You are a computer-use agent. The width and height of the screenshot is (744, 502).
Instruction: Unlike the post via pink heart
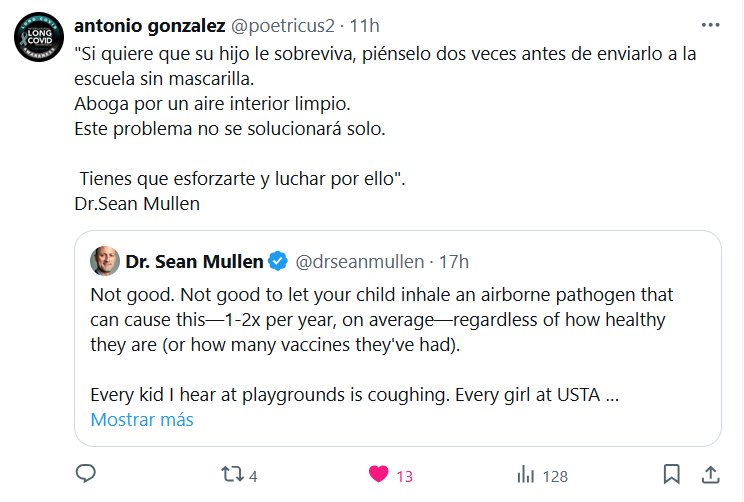tap(379, 475)
